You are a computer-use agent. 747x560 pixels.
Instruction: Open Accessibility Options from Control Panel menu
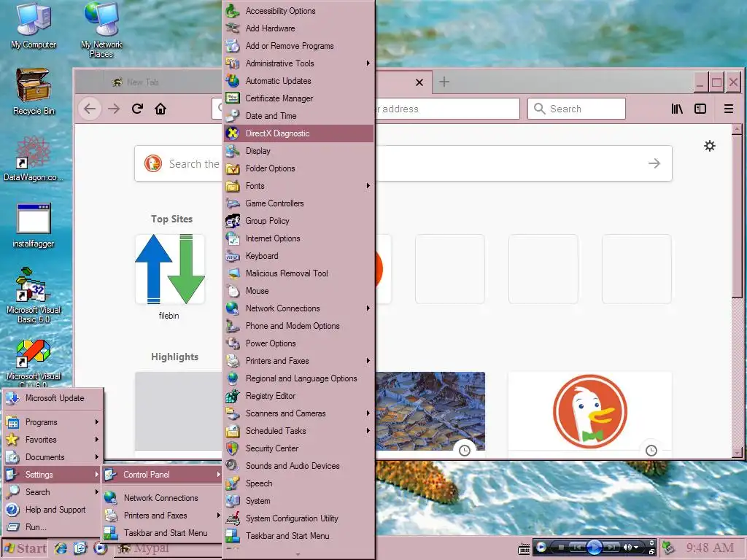click(298, 11)
